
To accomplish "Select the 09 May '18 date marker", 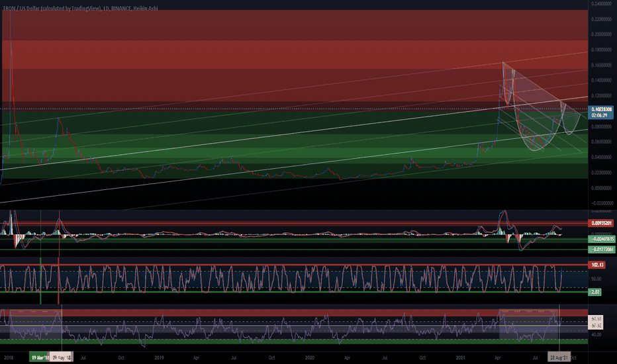I will [x=61, y=357].
